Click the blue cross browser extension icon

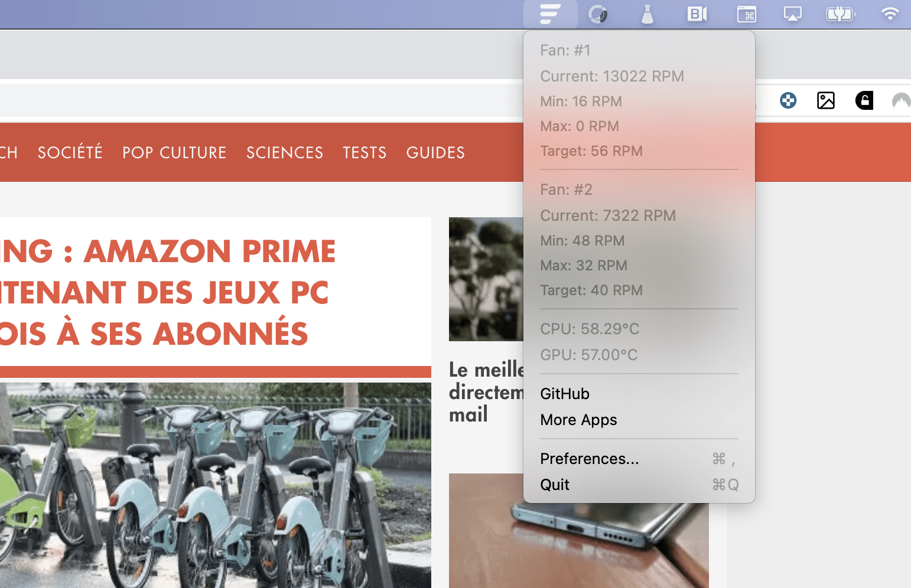[x=788, y=100]
